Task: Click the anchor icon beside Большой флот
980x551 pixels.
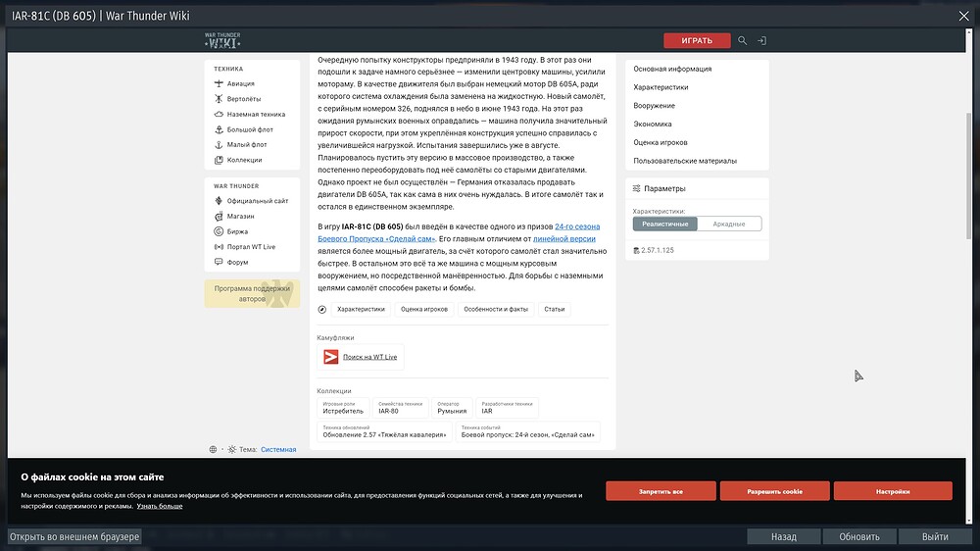Action: coord(219,129)
